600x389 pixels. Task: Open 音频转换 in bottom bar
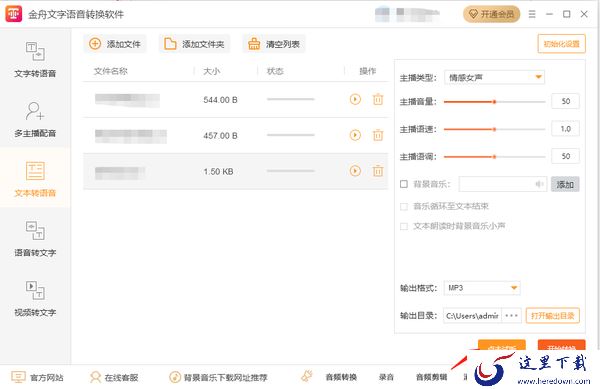coord(341,377)
